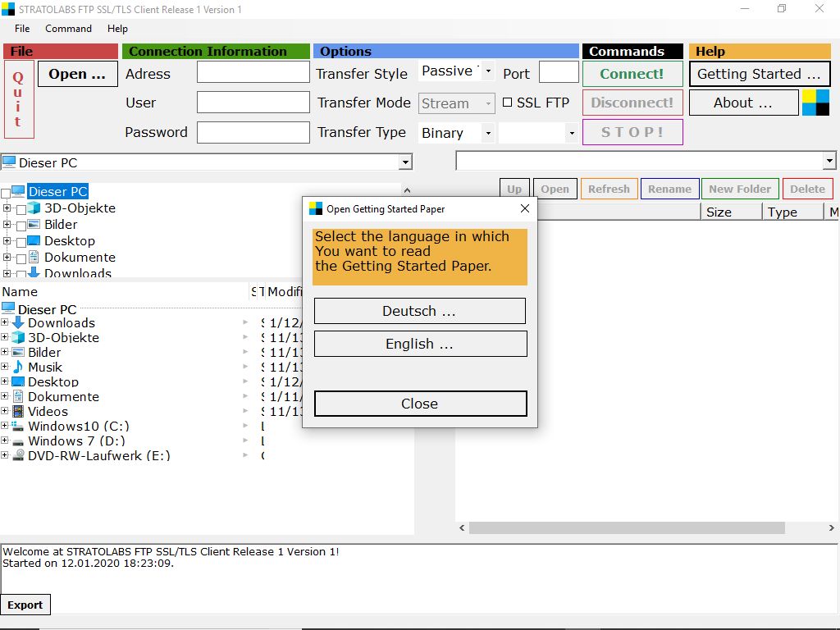Focus the Adress input field
This screenshot has width=840, height=630.
(253, 72)
